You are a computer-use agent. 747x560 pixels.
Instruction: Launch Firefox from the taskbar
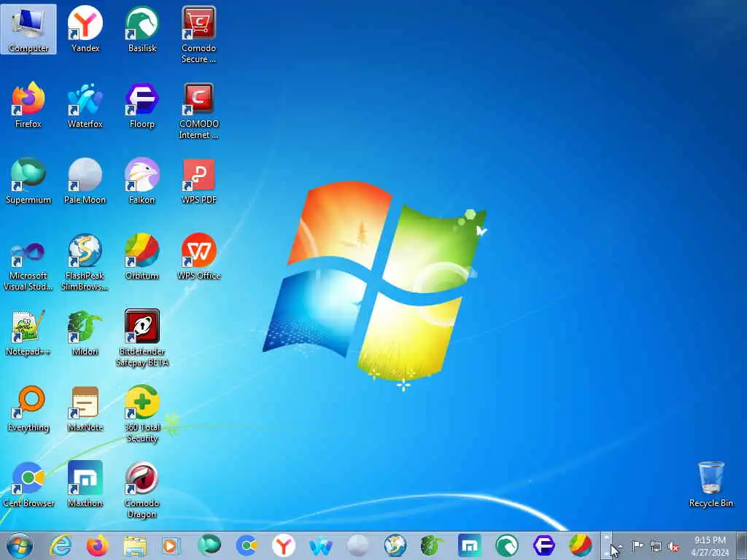(98, 545)
